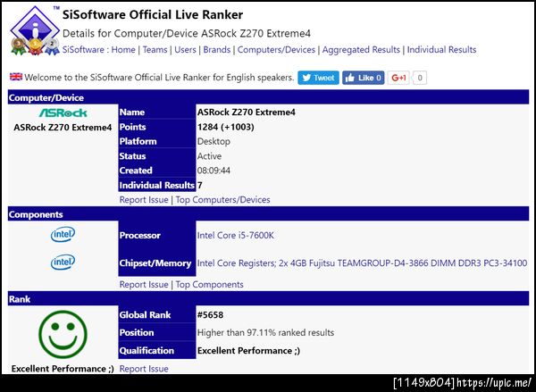Click the Created time 08:09:44
This screenshot has height=392, width=536.
tap(214, 171)
